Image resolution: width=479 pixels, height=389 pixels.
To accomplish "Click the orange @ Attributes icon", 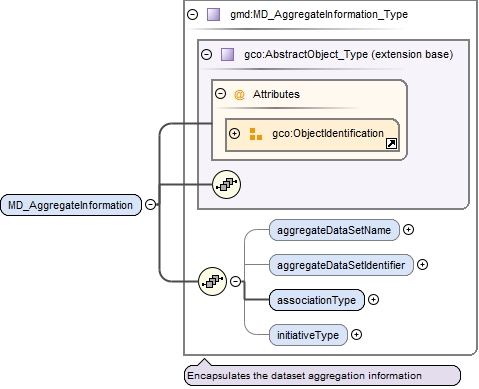I will pos(239,95).
